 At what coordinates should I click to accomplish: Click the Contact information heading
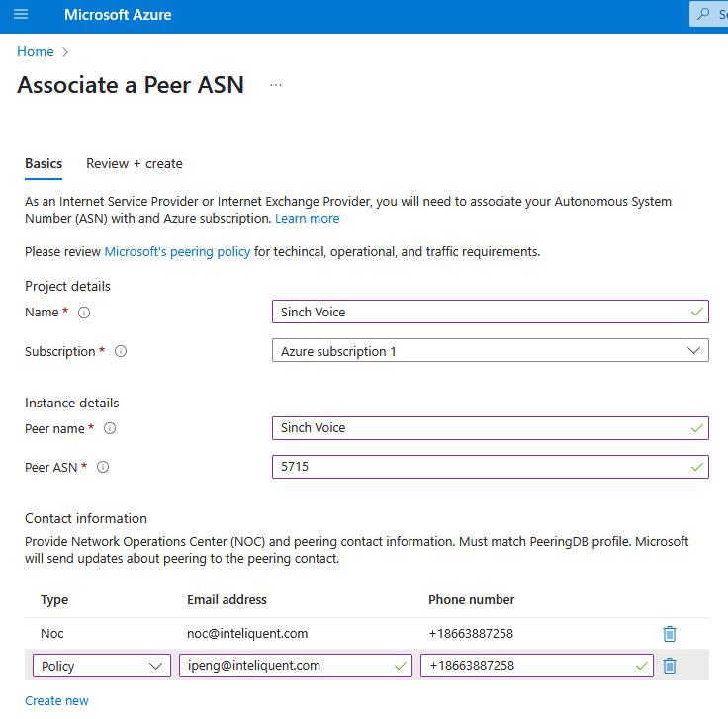pos(86,518)
